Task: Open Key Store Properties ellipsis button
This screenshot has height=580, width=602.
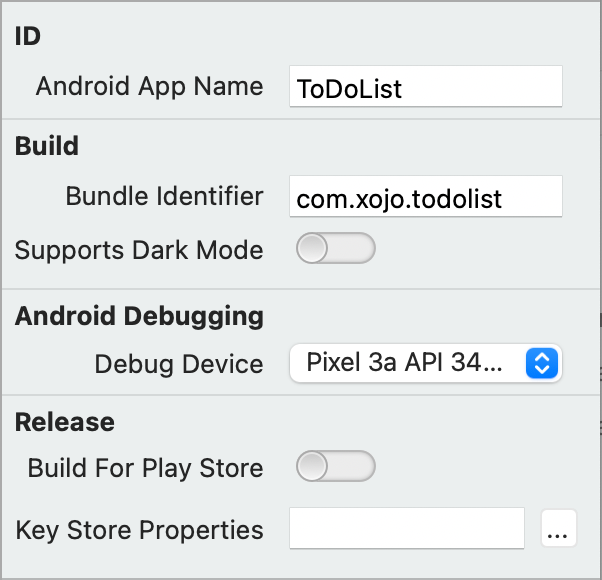Action: pos(559,530)
